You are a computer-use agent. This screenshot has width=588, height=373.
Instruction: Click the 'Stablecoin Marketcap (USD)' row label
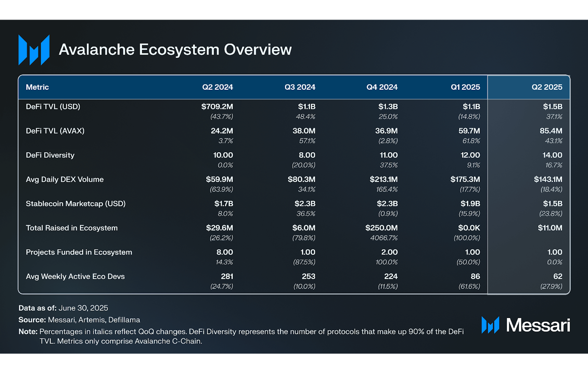(76, 204)
